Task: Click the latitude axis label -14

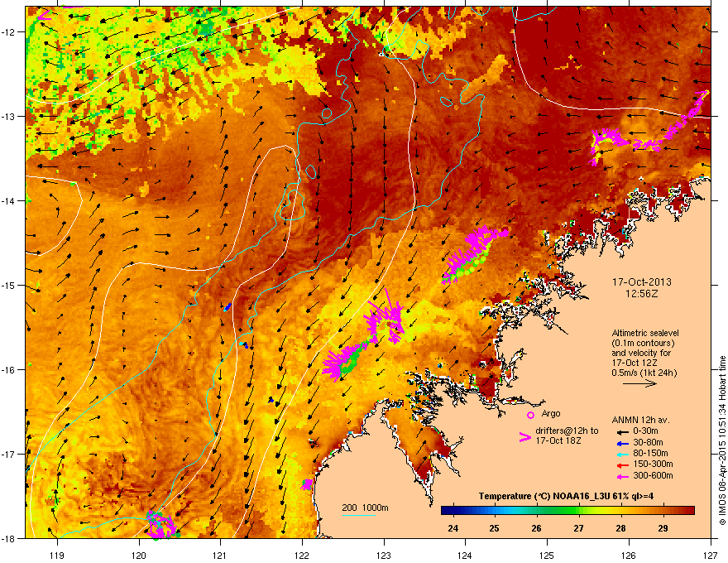Action: click(10, 200)
